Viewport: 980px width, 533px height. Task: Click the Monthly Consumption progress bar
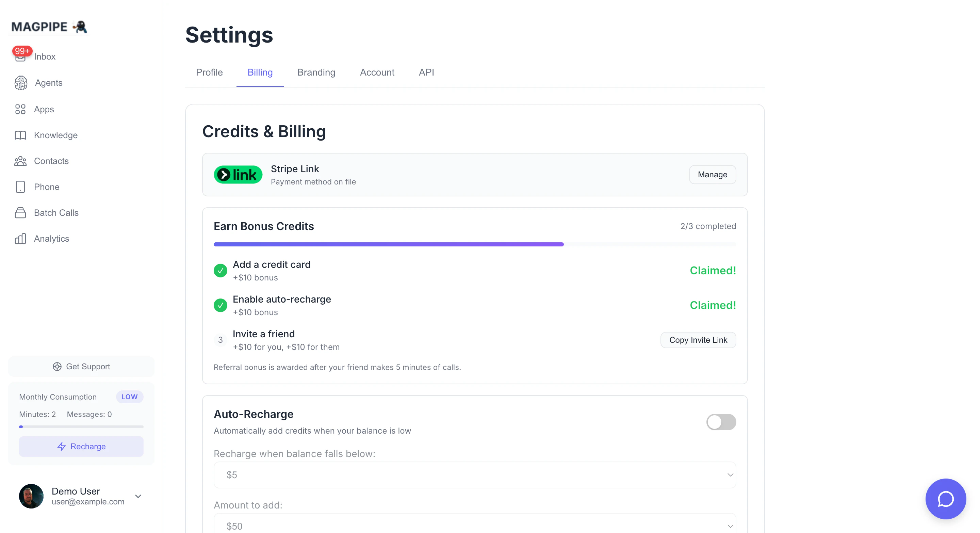click(81, 426)
